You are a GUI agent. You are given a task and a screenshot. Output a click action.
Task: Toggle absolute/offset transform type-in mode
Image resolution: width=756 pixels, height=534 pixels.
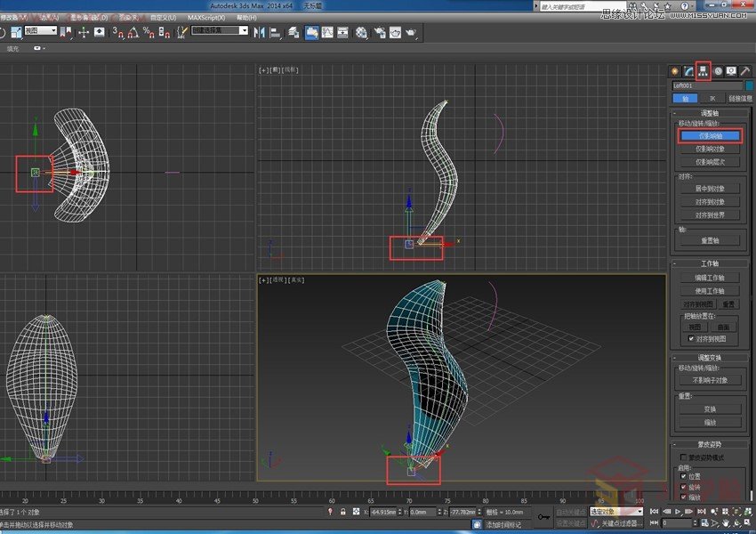[x=357, y=512]
